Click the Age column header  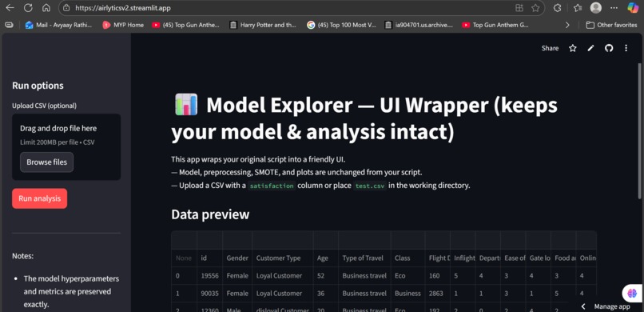click(x=326, y=258)
